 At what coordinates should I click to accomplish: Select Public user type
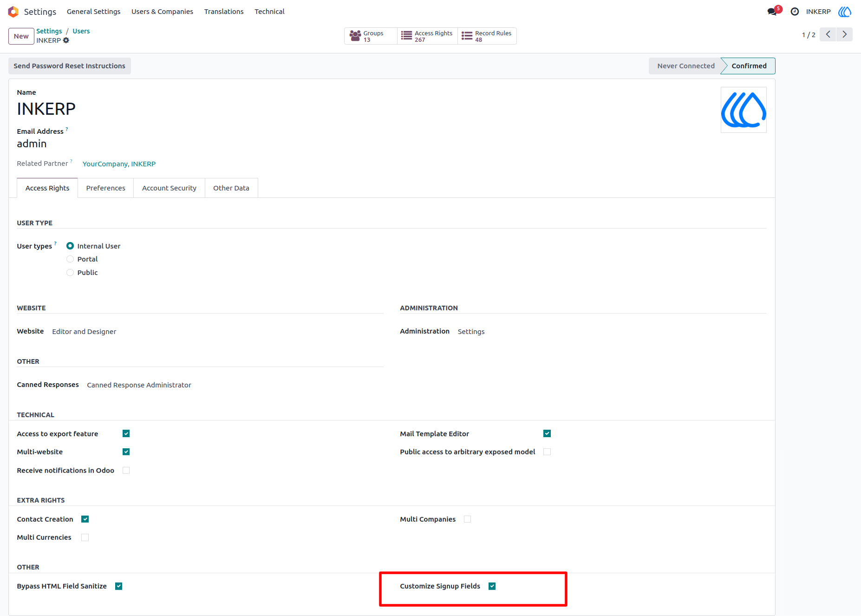point(70,273)
